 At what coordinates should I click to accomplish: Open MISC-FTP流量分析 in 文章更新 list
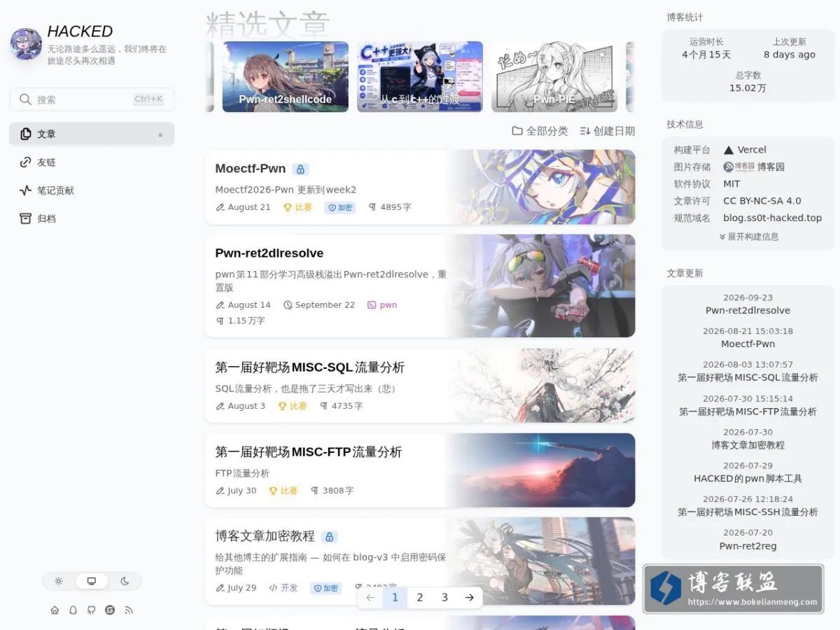[748, 412]
